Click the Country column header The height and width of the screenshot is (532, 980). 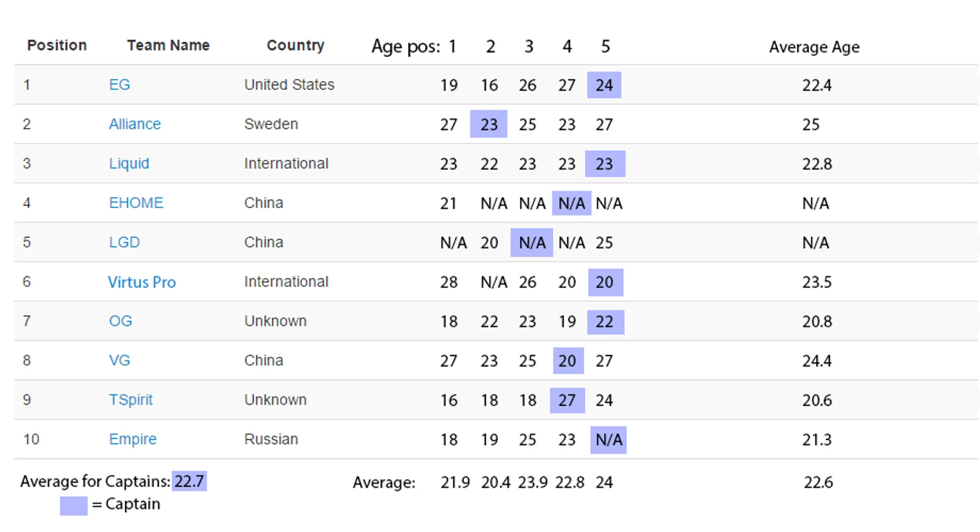click(x=295, y=46)
